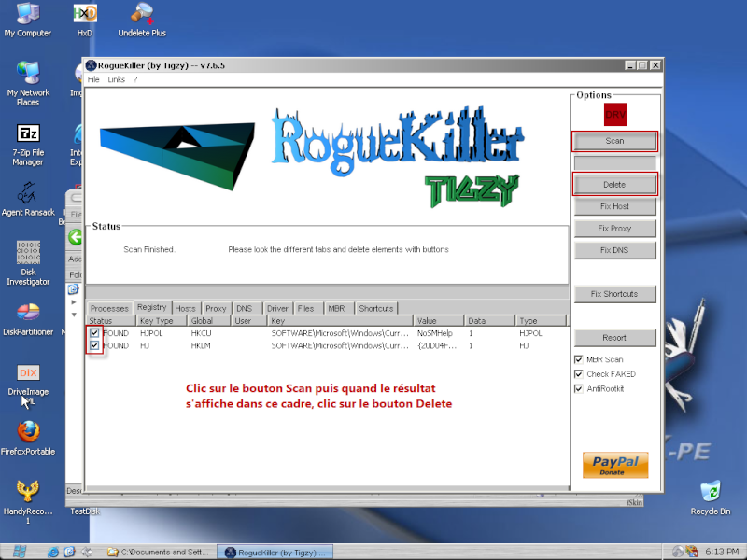Sort by the Value column header
The height and width of the screenshot is (560, 747).
click(x=438, y=320)
